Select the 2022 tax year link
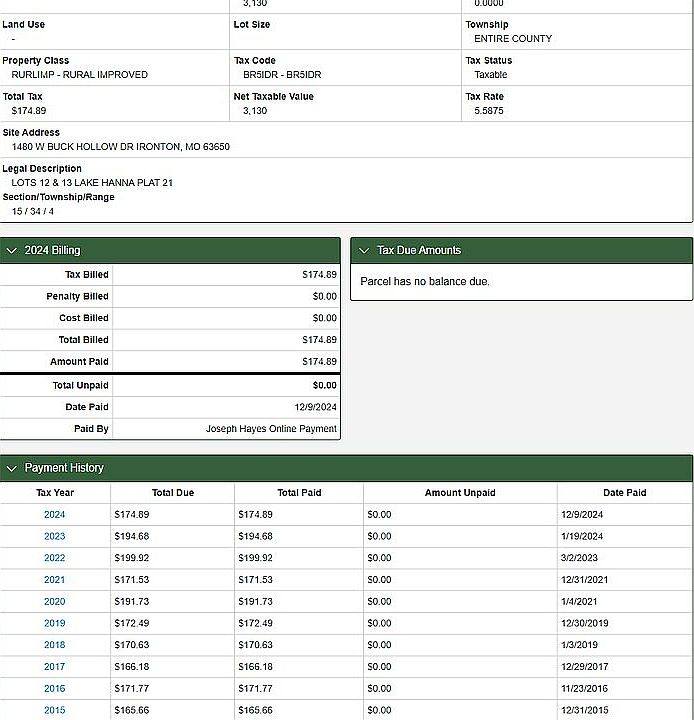694x720 pixels. coord(54,558)
